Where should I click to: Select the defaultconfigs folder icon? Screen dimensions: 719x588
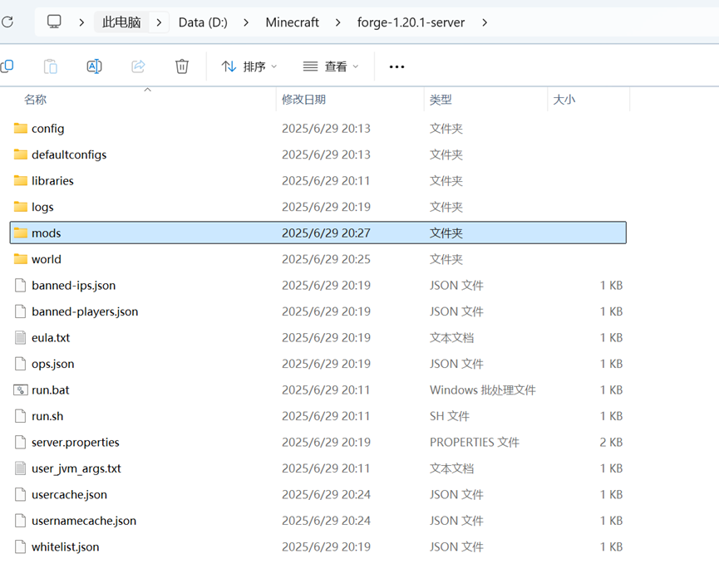coord(21,154)
